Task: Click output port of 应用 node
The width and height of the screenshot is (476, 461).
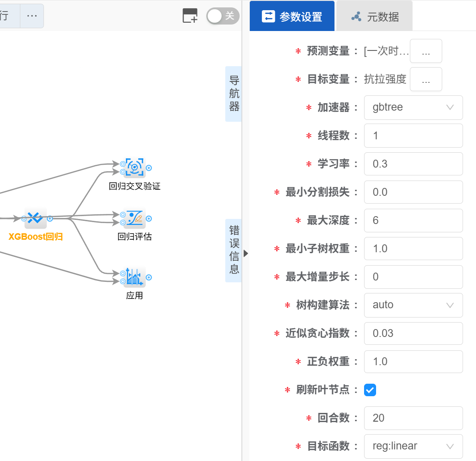Action: pos(149,277)
